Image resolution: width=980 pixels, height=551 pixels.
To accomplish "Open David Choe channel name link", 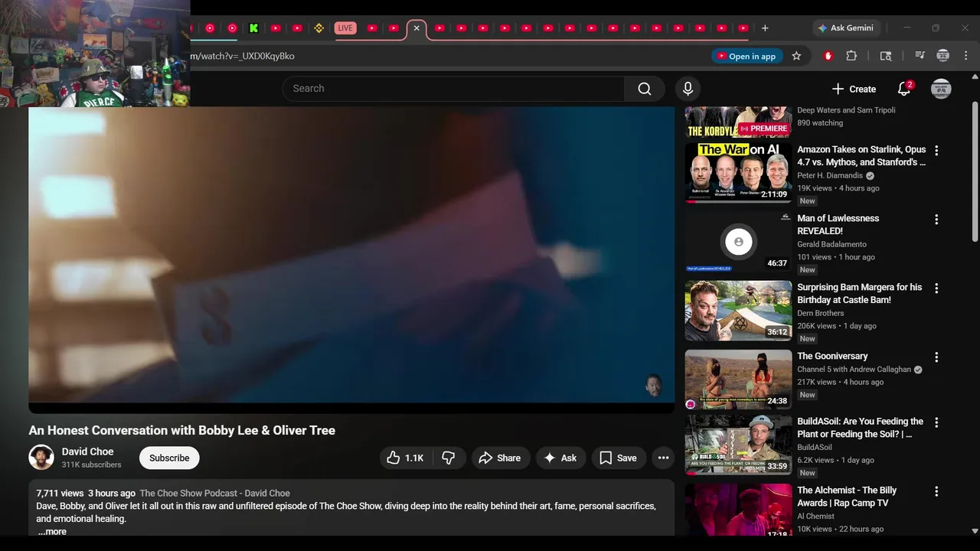I will [87, 452].
